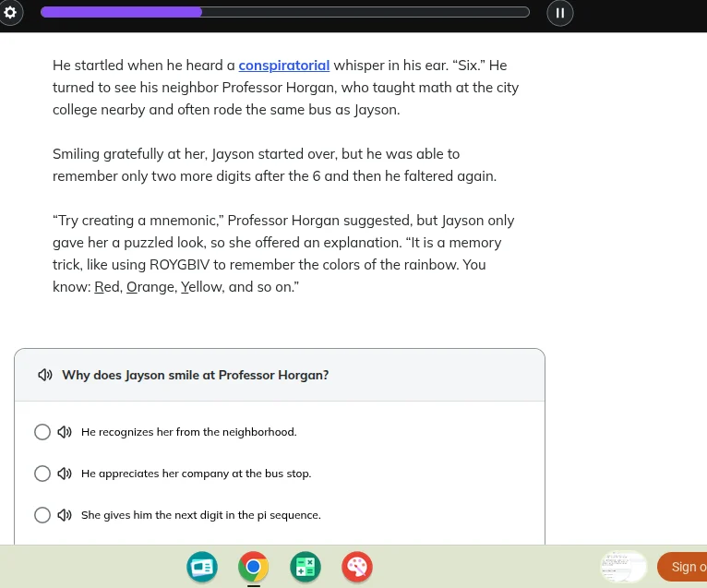Viewport: 707px width, 588px height.
Task: Launch Google Chrome from the shelf
Action: pyautogui.click(x=253, y=567)
